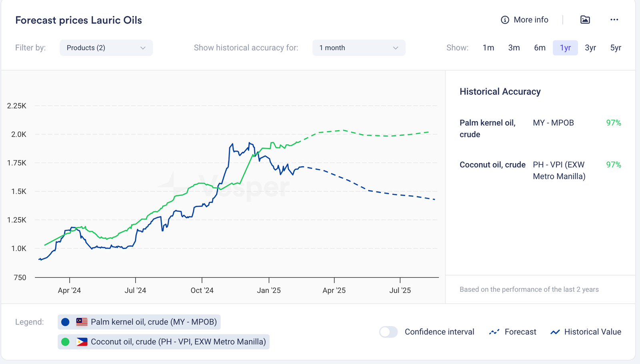
Task: Open the Products (2) filter dropdown
Action: tap(106, 48)
